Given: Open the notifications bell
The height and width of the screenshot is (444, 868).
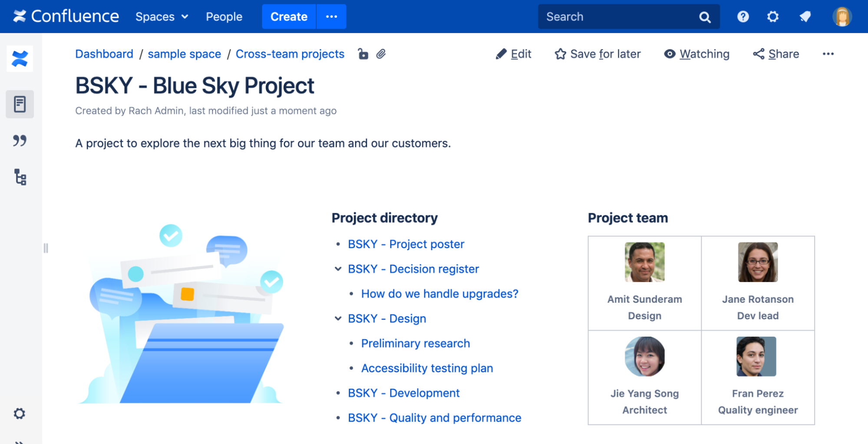Looking at the screenshot, I should [804, 17].
